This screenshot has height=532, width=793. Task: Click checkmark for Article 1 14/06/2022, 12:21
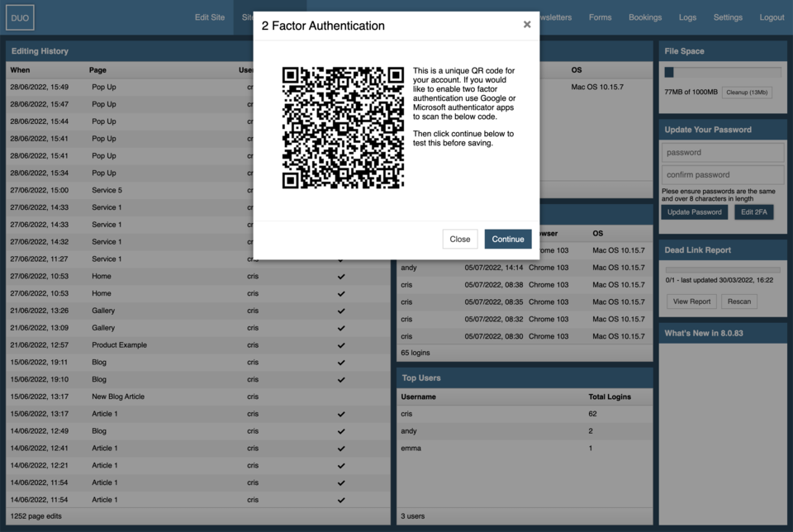[341, 466]
